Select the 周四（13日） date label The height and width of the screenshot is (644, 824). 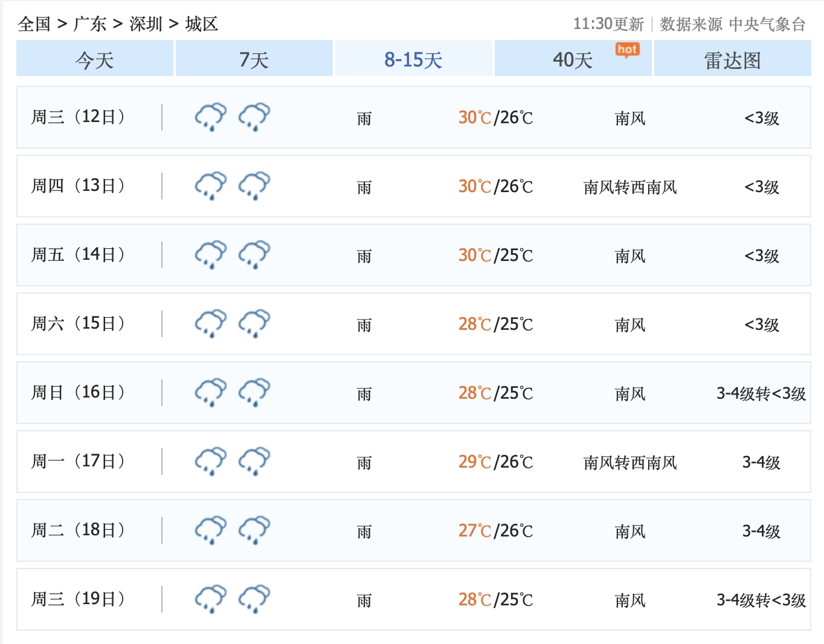[79, 185]
